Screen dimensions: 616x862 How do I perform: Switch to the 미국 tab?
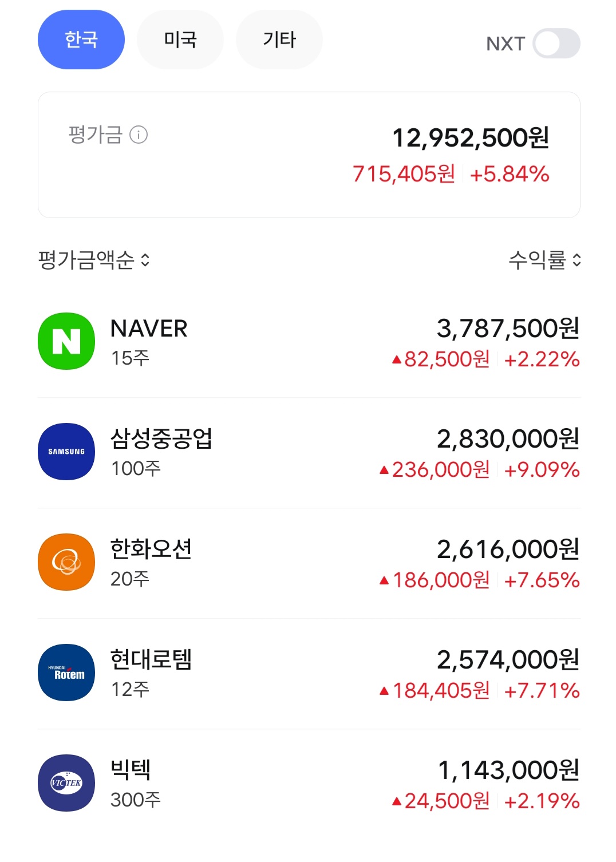180,39
